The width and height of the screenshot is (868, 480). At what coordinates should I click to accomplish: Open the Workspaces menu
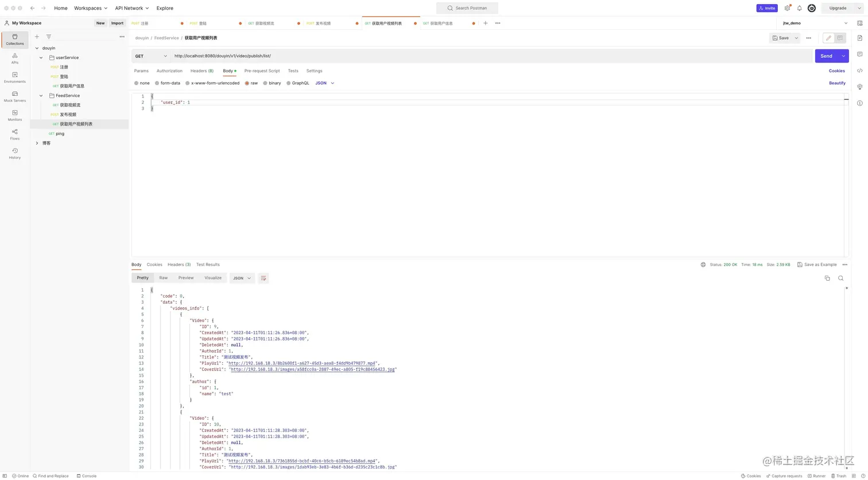[x=91, y=8]
